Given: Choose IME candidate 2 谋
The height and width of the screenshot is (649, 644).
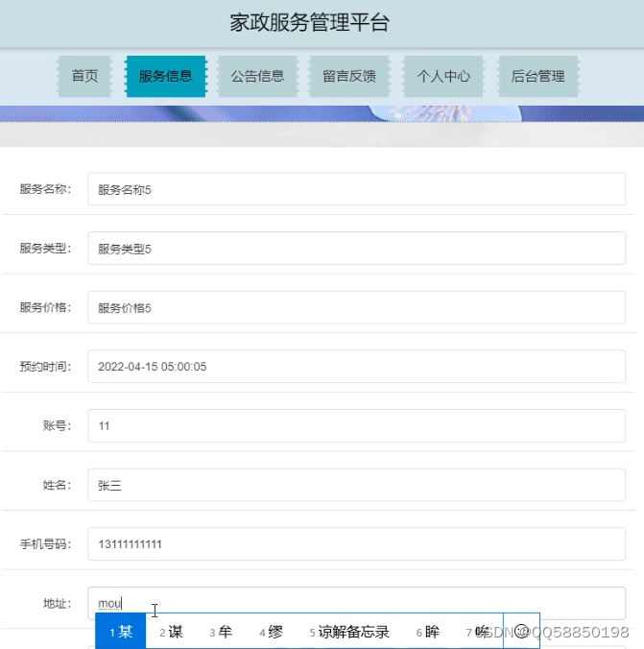Looking at the screenshot, I should [171, 632].
